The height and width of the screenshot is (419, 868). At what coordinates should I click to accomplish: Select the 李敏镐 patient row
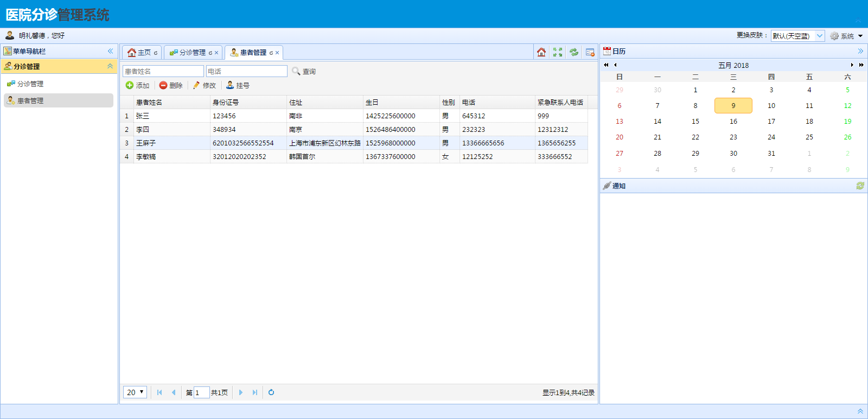pyautogui.click(x=354, y=156)
